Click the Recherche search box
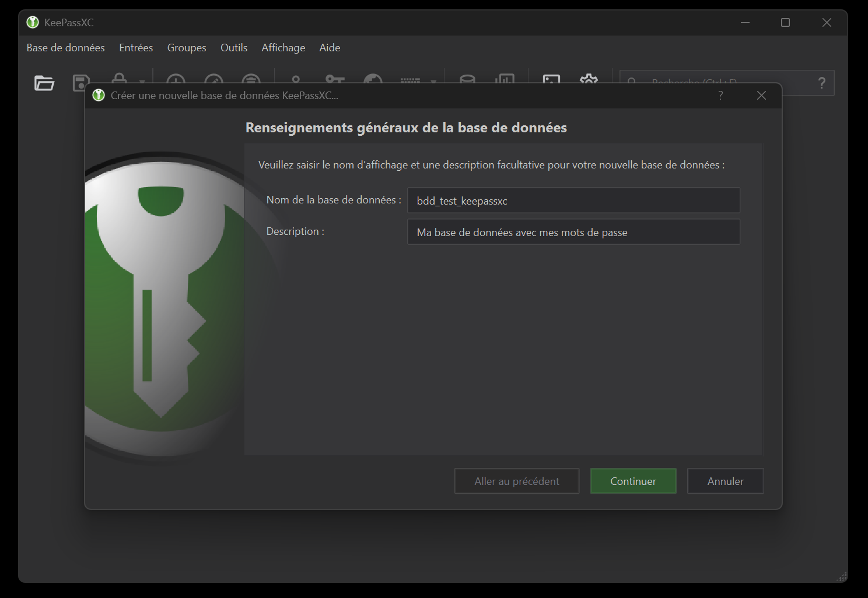Screen dimensions: 868x598 pos(726,83)
